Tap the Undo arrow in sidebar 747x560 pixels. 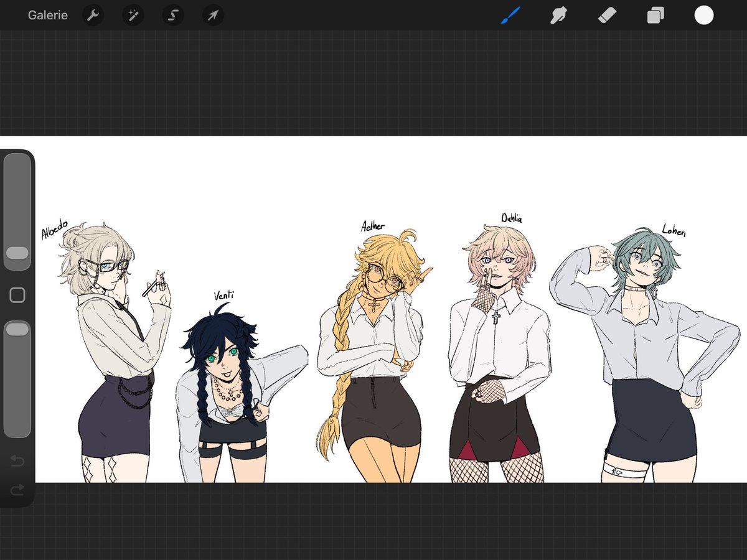click(17, 461)
